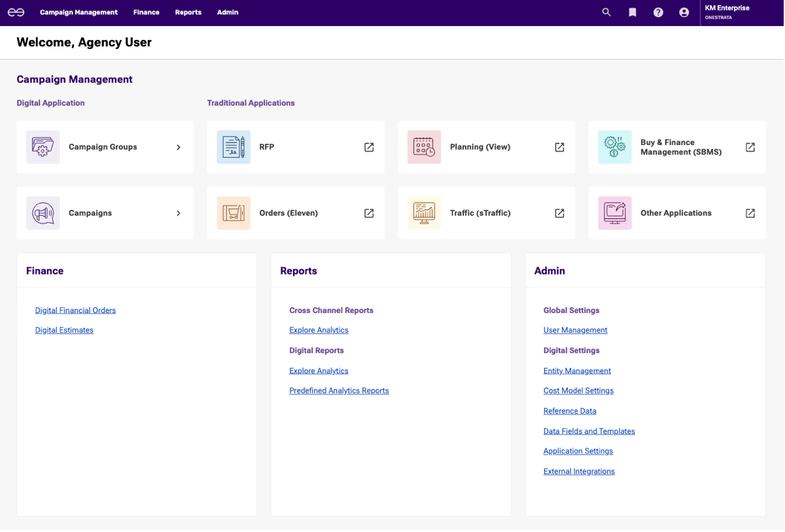Open the user account profile icon

(x=684, y=12)
